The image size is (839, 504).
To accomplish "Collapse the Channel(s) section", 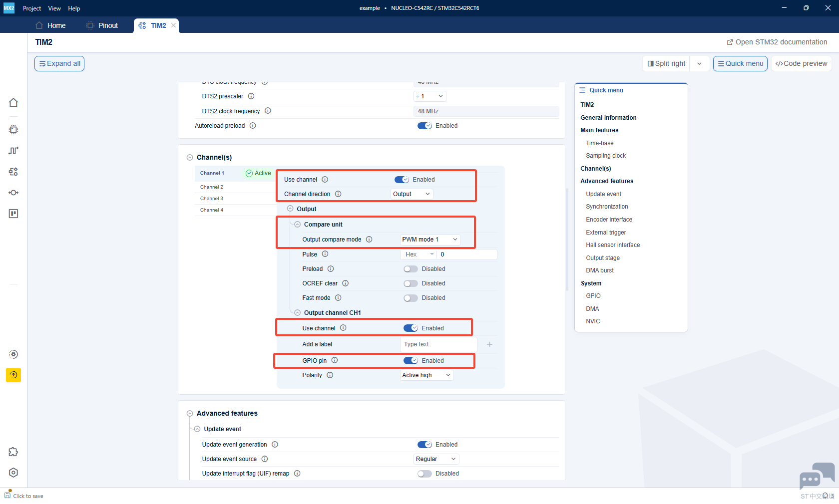I will pyautogui.click(x=190, y=158).
